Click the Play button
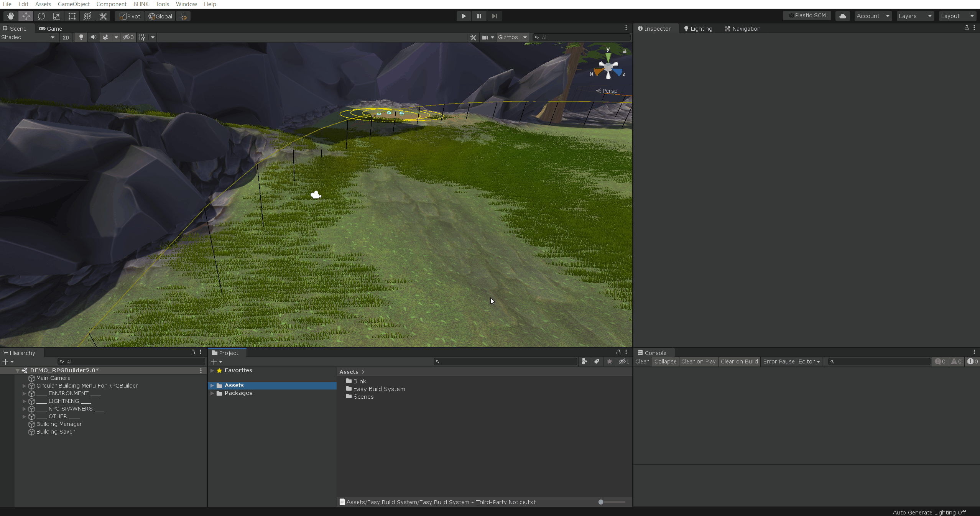The image size is (980, 516). (464, 16)
